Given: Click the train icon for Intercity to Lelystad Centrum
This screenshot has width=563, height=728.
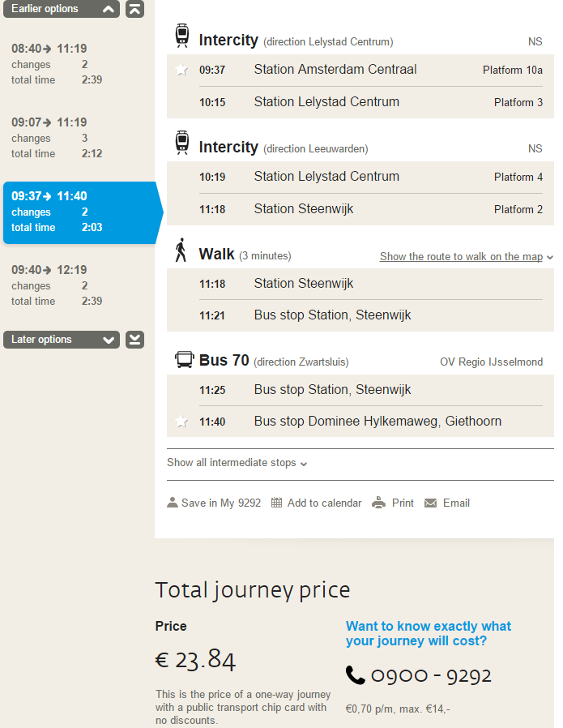Looking at the screenshot, I should [181, 36].
